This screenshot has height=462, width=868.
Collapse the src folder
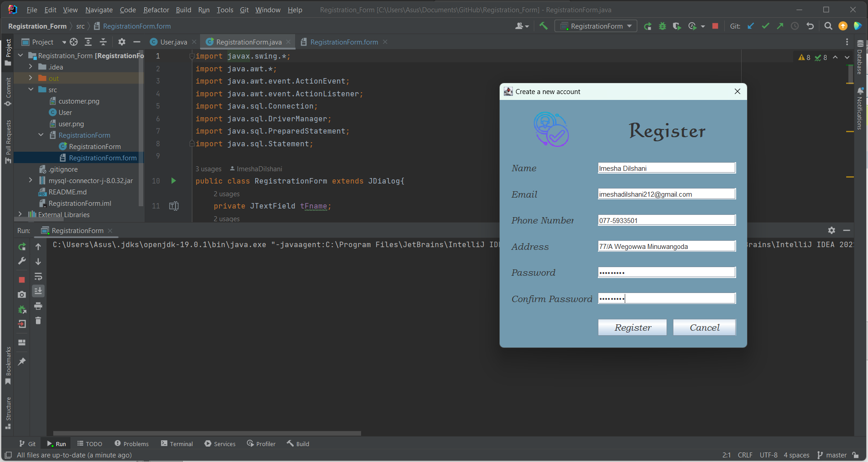[x=30, y=89]
